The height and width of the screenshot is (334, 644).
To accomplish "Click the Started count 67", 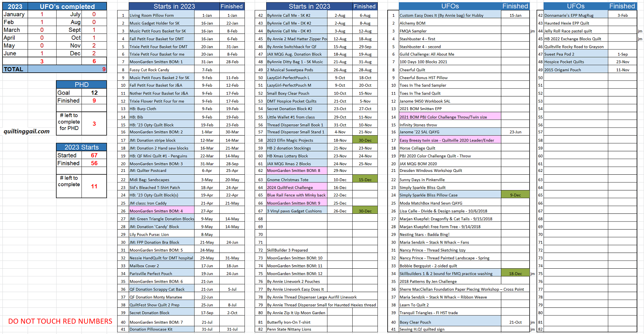I will 94,155.
